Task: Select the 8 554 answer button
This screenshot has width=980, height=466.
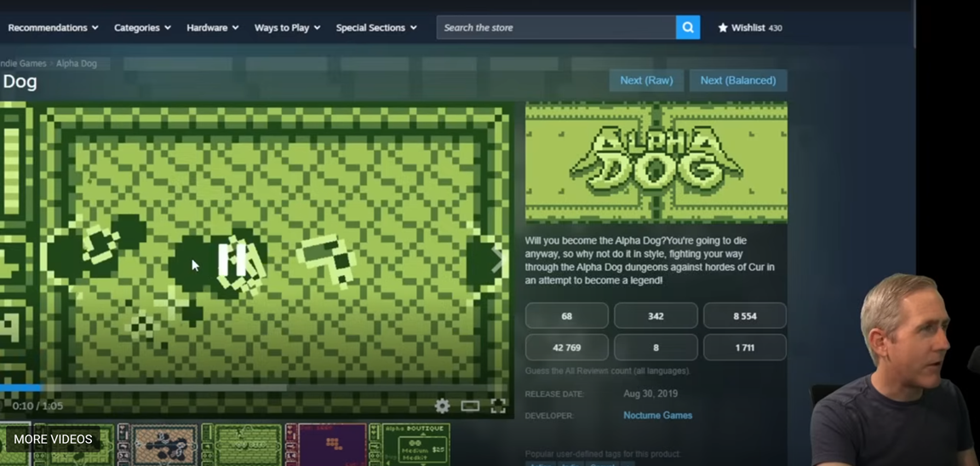Action: click(744, 316)
